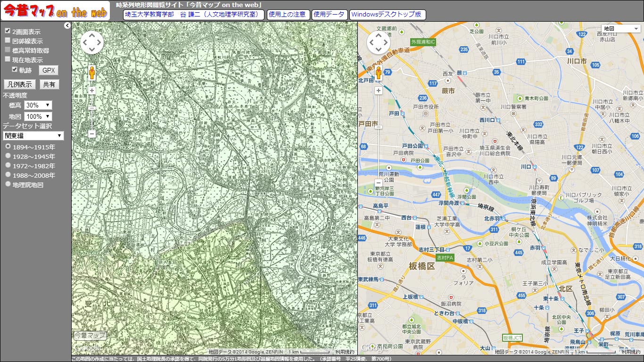Toggle the 2画面表示 checkbox
The width and height of the screenshot is (644, 362).
(x=8, y=31)
